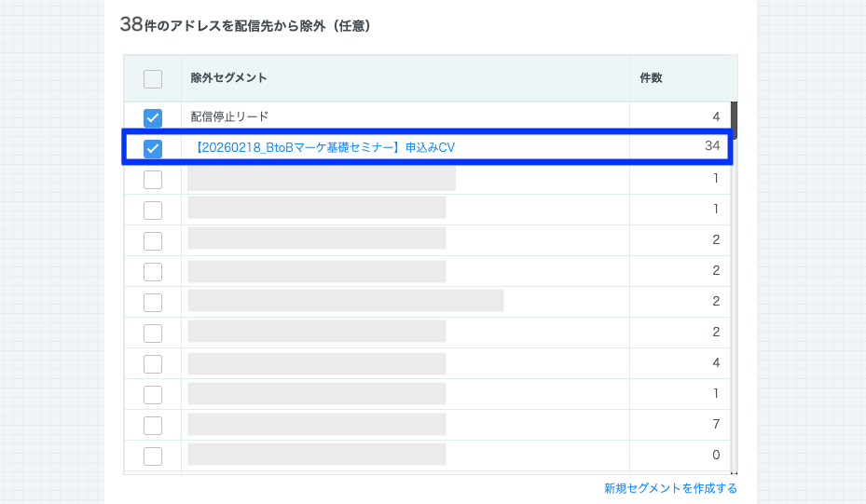The image size is (866, 504).
Task: Select the 配信停止リード segment name text
Action: tap(229, 117)
